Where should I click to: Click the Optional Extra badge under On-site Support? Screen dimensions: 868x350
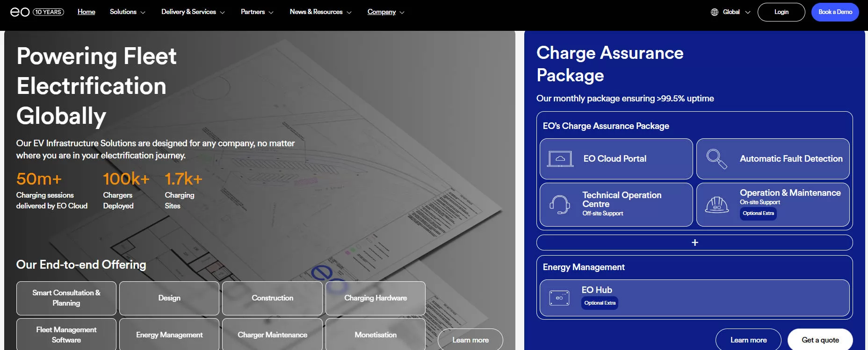pyautogui.click(x=758, y=213)
